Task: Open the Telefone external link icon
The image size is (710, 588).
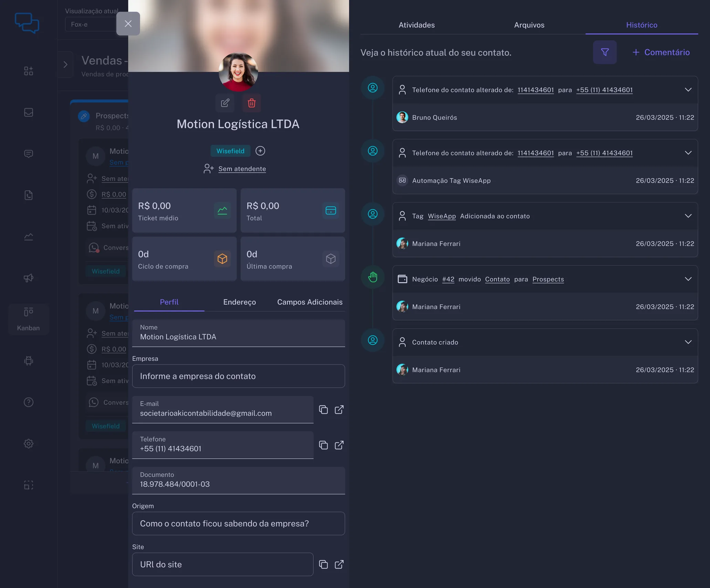Action: (x=339, y=445)
